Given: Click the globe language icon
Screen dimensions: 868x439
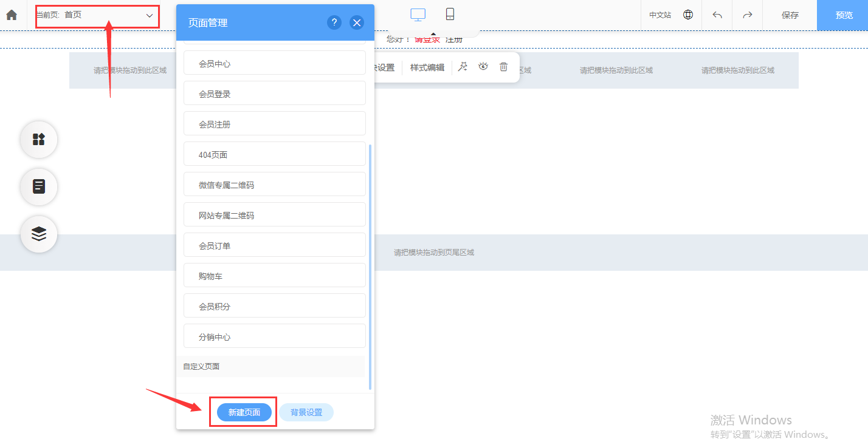Looking at the screenshot, I should pyautogui.click(x=688, y=15).
